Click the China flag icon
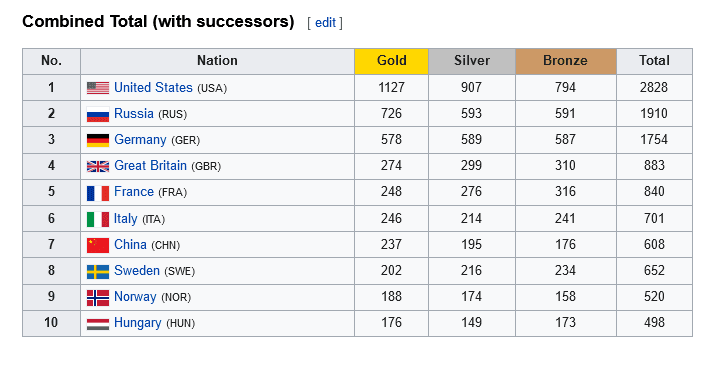 pyautogui.click(x=98, y=245)
